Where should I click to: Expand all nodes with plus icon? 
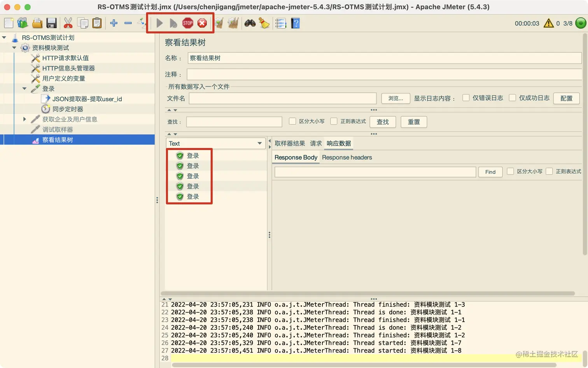point(114,23)
